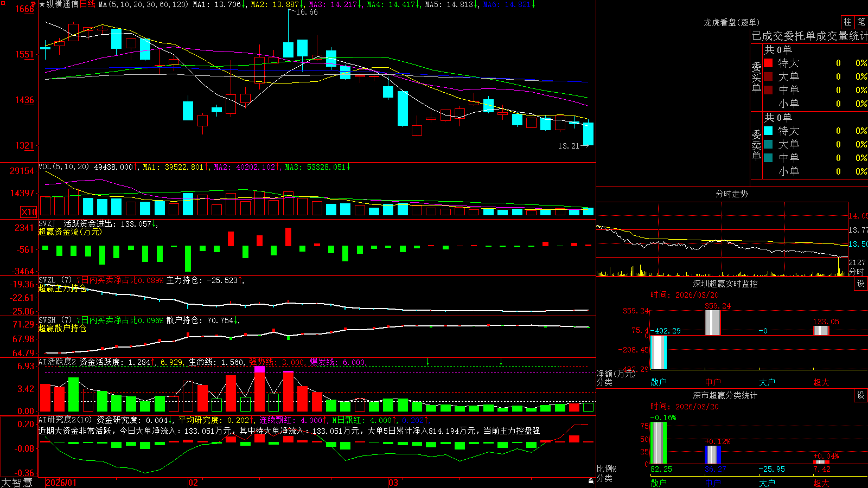
Task: Open the MA(5,10,20,30,60,120) parameter label
Action: click(144, 4)
